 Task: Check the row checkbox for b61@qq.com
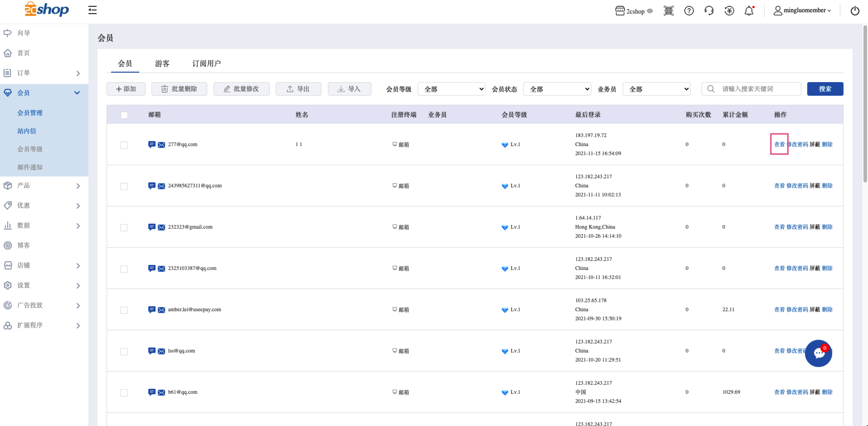pyautogui.click(x=124, y=393)
